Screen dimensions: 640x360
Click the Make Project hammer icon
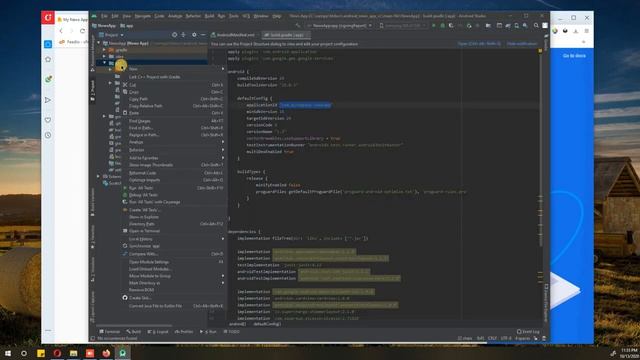[298, 26]
